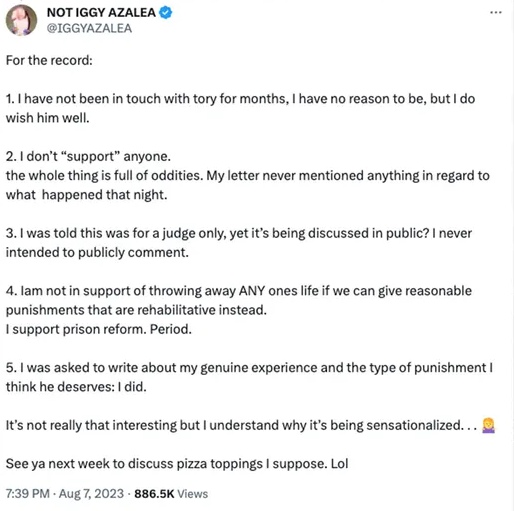Click the 7:39 PM timestamp
The image size is (514, 511).
[x=28, y=494]
